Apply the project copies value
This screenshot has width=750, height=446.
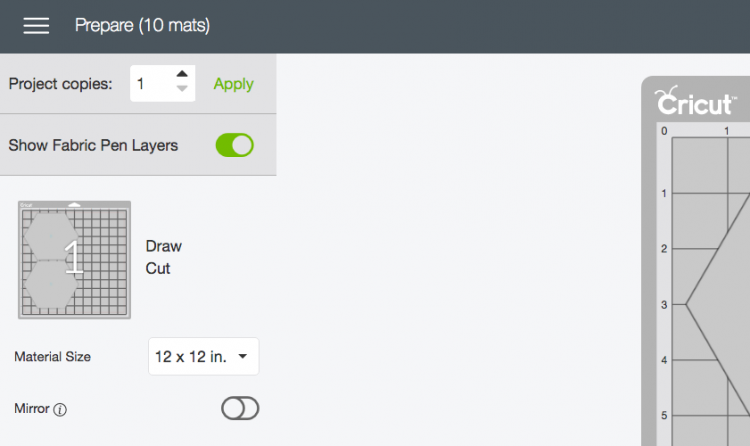coord(233,84)
